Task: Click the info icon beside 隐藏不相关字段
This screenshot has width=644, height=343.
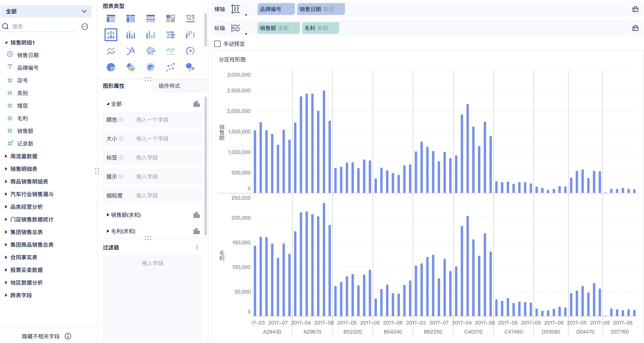Action: click(68, 336)
